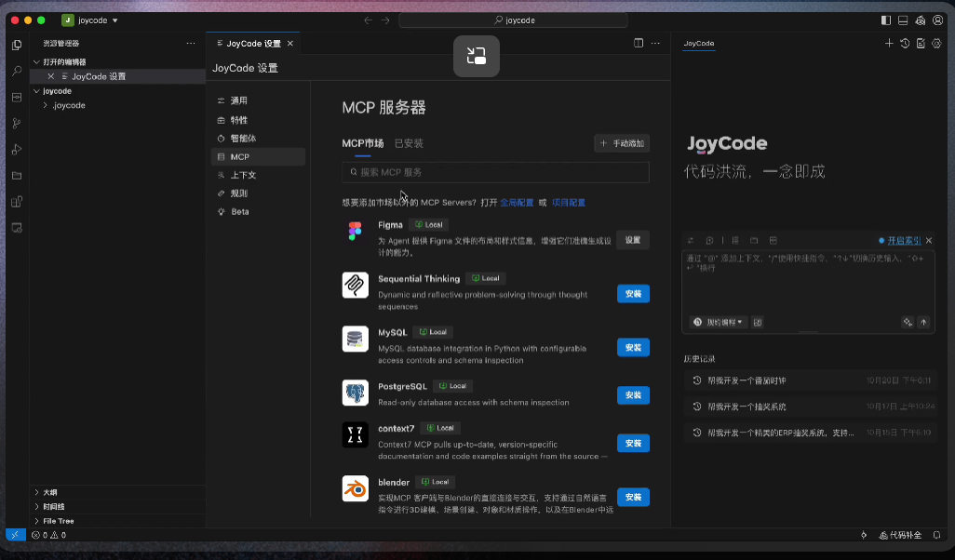This screenshot has height=560, width=955.
Task: Click the bottom activity bar icon
Action: click(x=17, y=228)
